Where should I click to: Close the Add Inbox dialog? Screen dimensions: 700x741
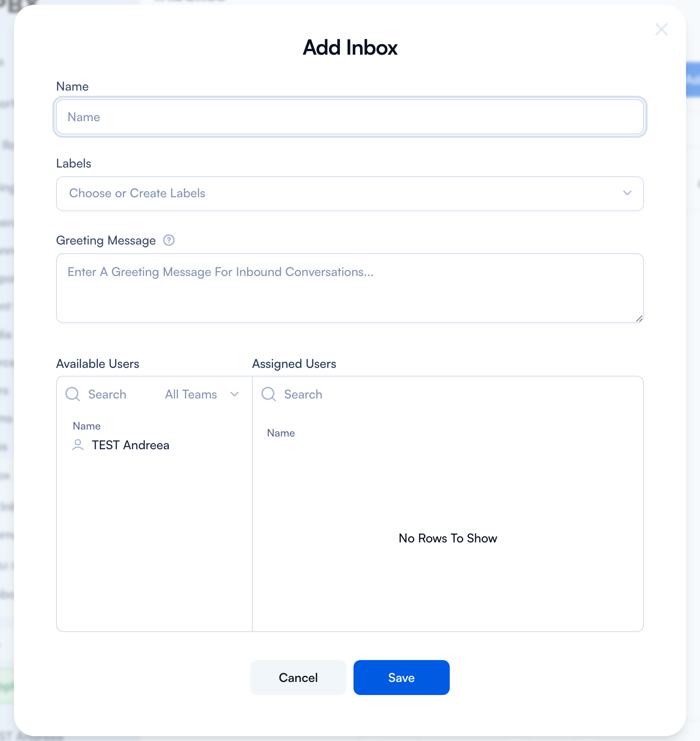tap(661, 30)
